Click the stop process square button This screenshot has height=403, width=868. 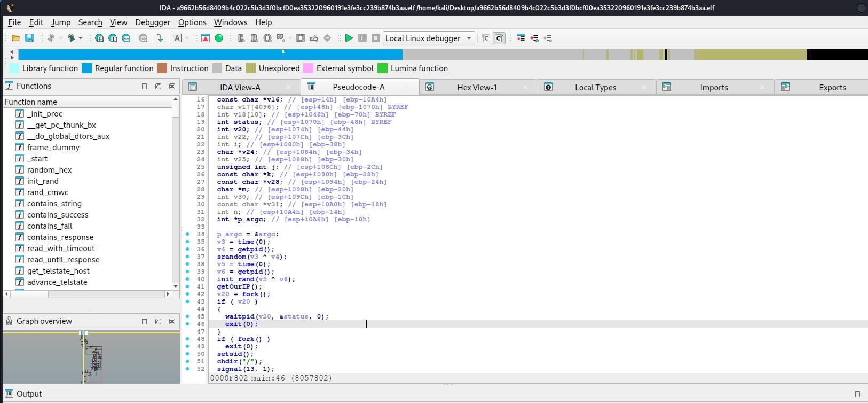(376, 38)
